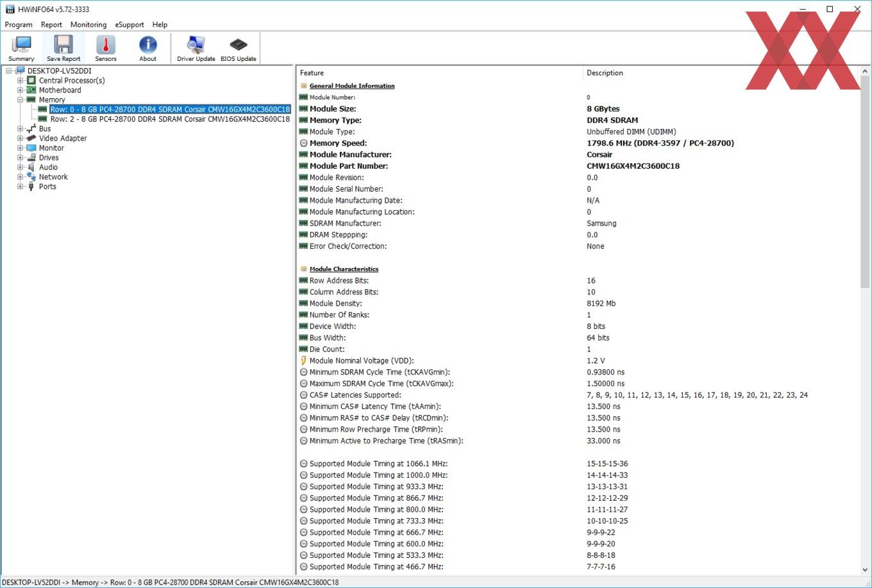Click the folder icon of General Module Information
872x588 pixels.
click(x=304, y=86)
